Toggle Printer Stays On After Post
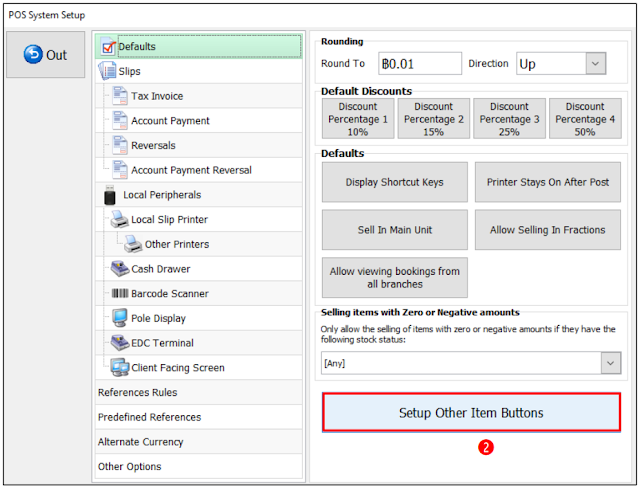The image size is (640, 488). click(x=547, y=182)
